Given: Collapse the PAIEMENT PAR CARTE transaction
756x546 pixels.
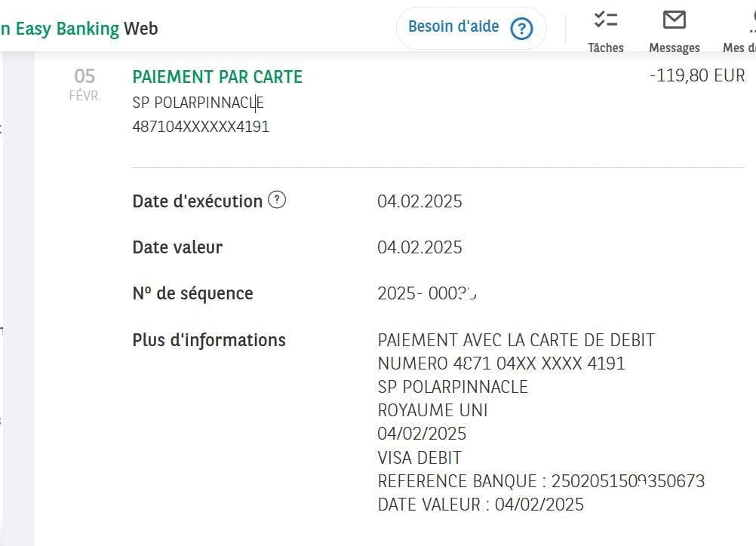Looking at the screenshot, I should (x=217, y=77).
